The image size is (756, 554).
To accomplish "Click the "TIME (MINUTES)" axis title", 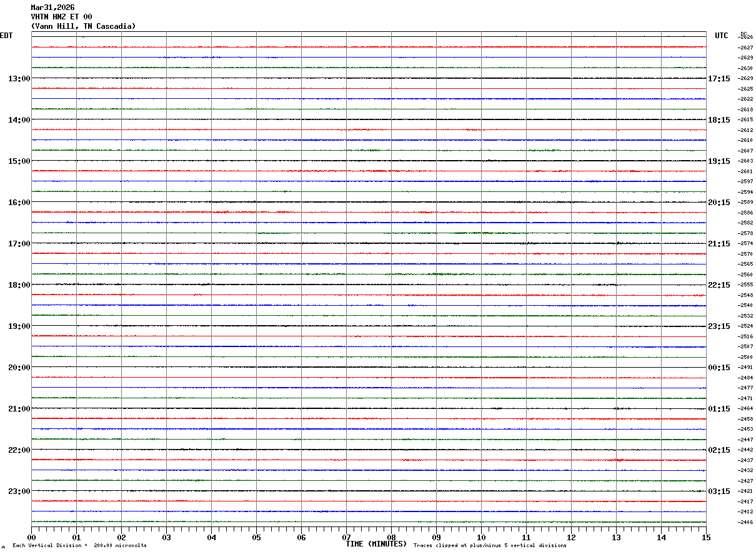I will click(x=376, y=544).
